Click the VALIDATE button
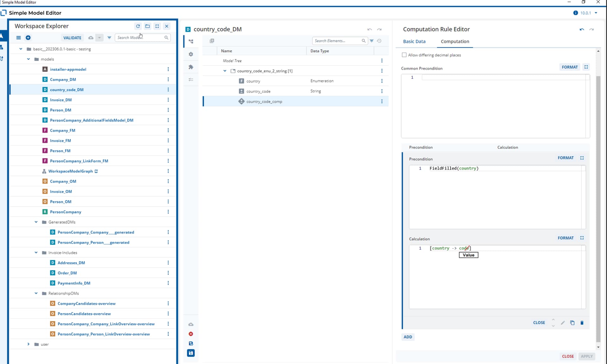Viewport: 607px width, 364px height. [72, 38]
